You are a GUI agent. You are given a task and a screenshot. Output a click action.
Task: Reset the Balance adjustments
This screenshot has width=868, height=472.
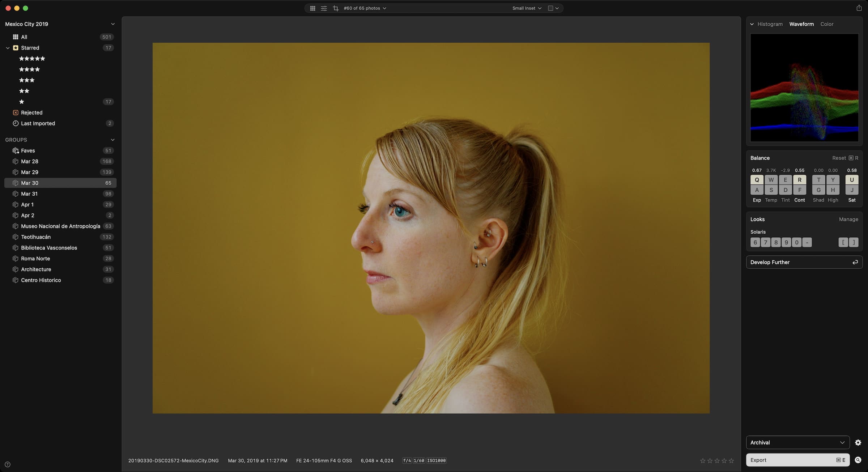845,158
